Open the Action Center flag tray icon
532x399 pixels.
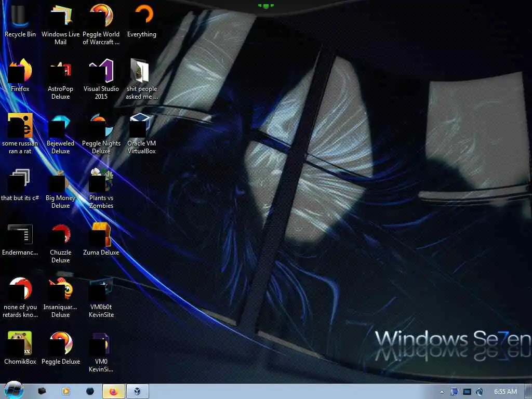(454, 392)
